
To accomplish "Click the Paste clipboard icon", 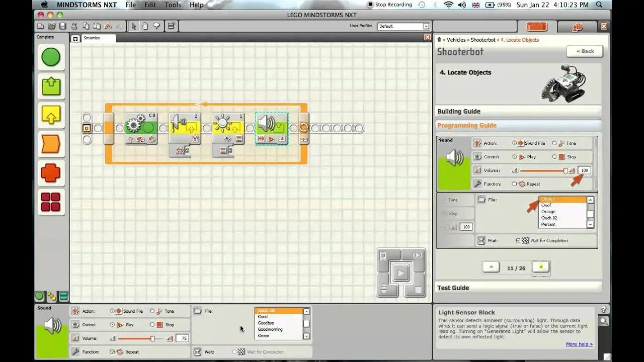I will click(x=97, y=26).
